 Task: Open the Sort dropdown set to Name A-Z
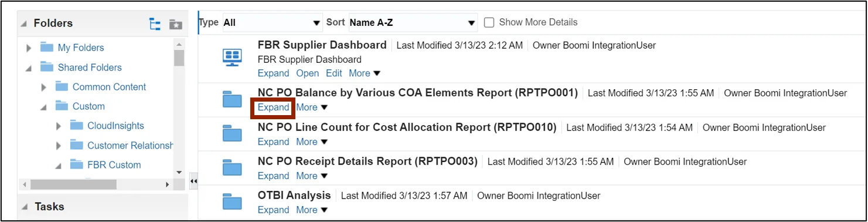(x=413, y=23)
